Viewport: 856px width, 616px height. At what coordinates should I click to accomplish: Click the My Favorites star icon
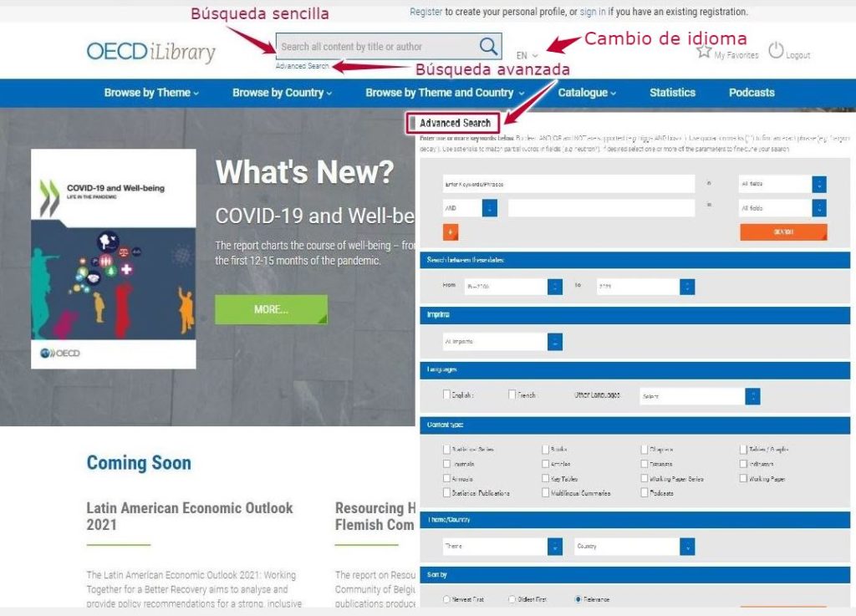[704, 52]
